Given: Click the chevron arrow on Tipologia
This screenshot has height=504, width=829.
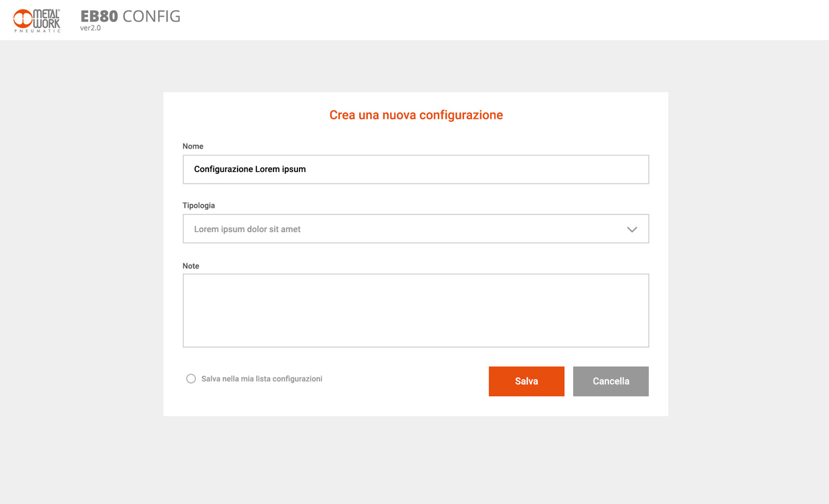Looking at the screenshot, I should [x=632, y=229].
